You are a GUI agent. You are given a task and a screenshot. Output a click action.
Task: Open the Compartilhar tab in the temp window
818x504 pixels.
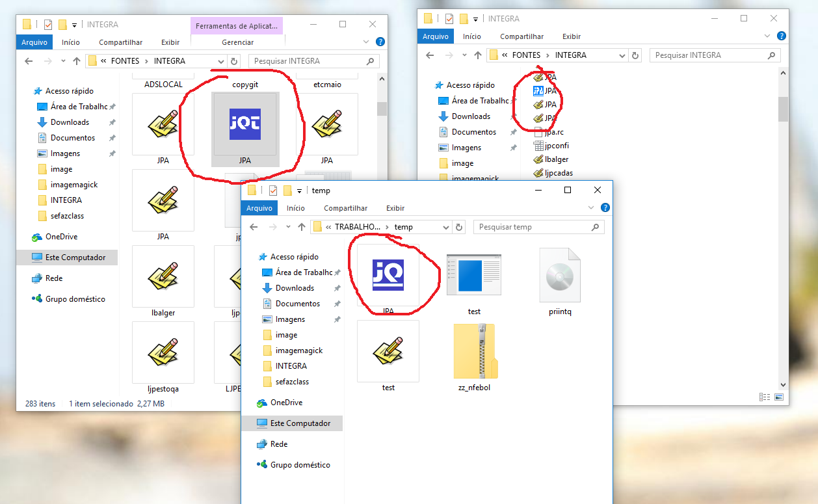[x=346, y=208]
